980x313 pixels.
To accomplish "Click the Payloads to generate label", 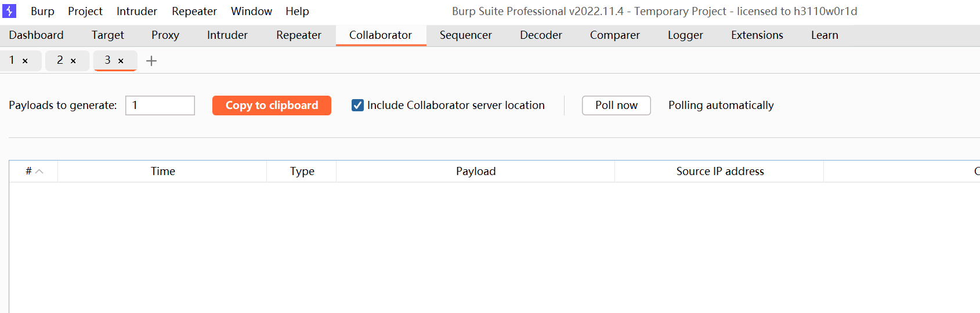I will [63, 105].
